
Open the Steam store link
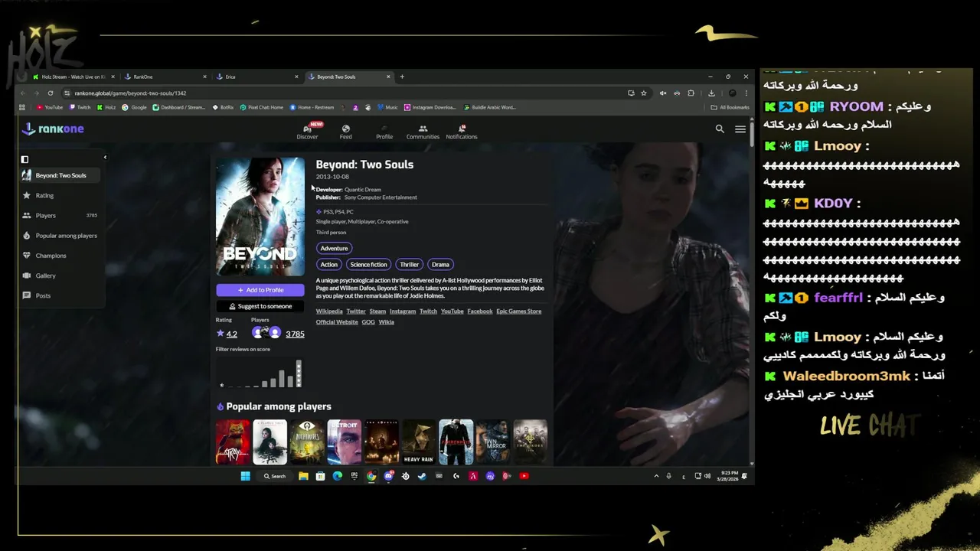click(x=377, y=311)
